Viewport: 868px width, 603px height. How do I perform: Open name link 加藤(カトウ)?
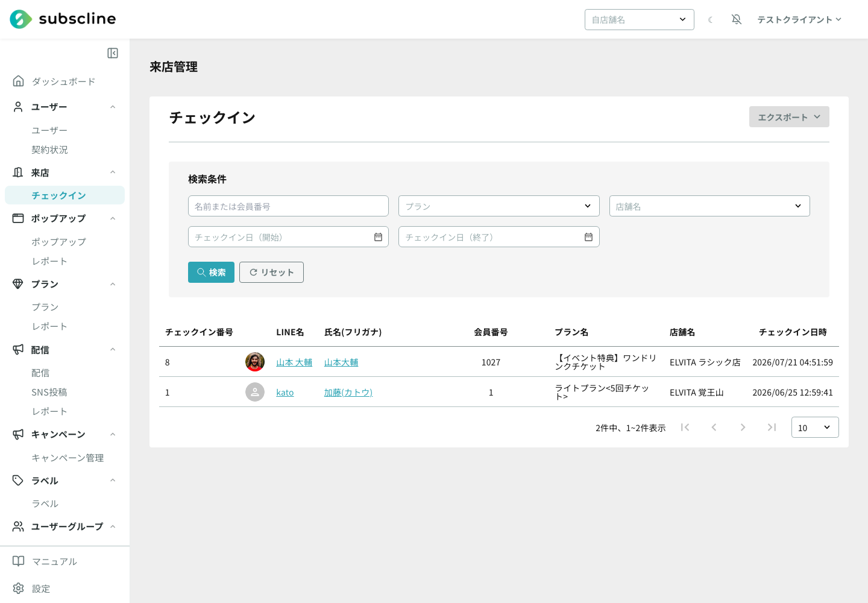(x=348, y=393)
